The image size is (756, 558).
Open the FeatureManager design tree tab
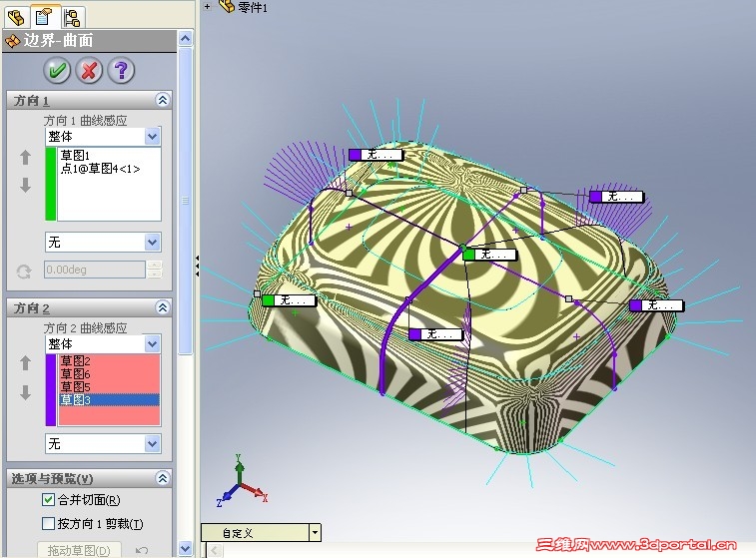pyautogui.click(x=16, y=17)
